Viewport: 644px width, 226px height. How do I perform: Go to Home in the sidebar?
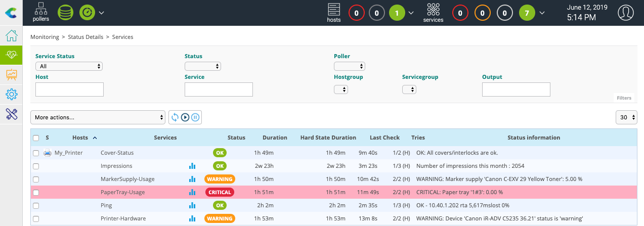pyautogui.click(x=11, y=36)
